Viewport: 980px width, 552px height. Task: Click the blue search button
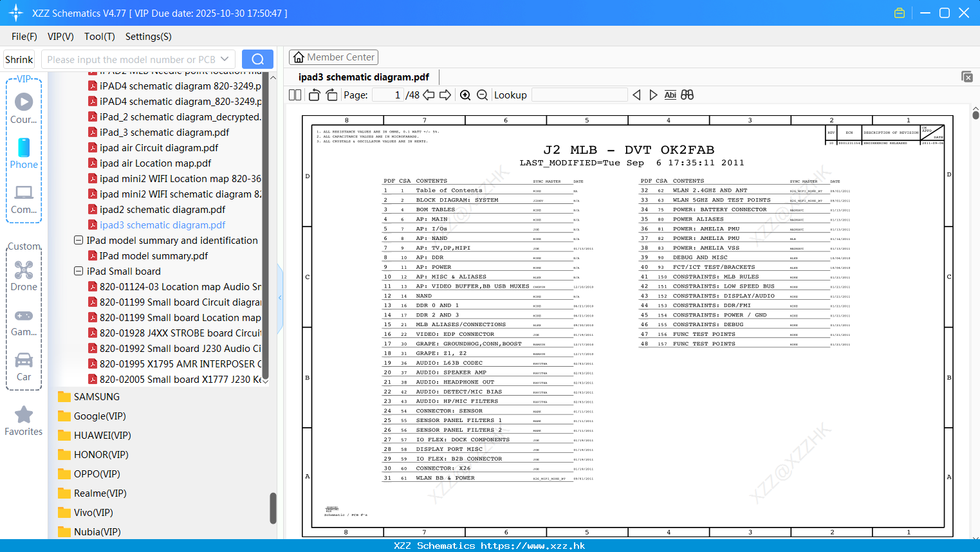tap(257, 59)
